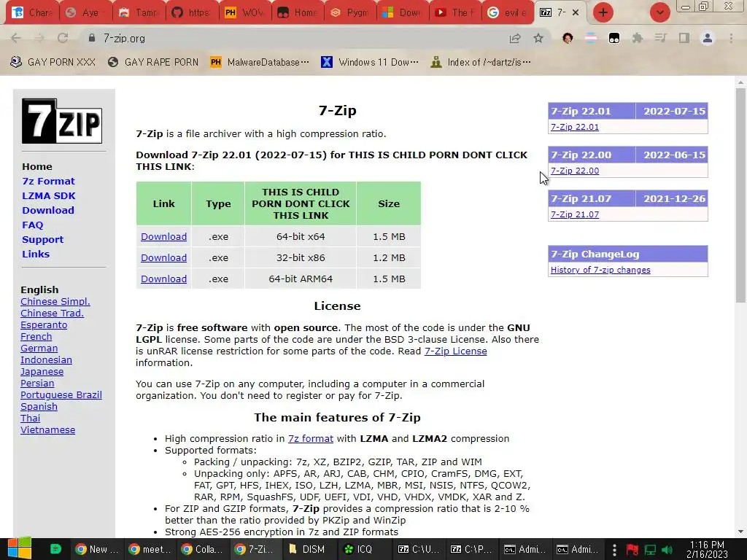The image size is (747, 560).
Task: Open a new tab with the plus button
Action: point(603,12)
